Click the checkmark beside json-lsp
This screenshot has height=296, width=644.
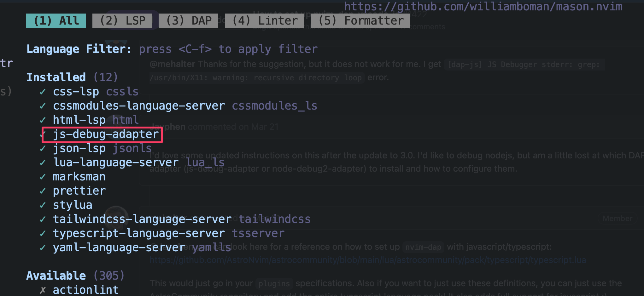pyautogui.click(x=43, y=148)
